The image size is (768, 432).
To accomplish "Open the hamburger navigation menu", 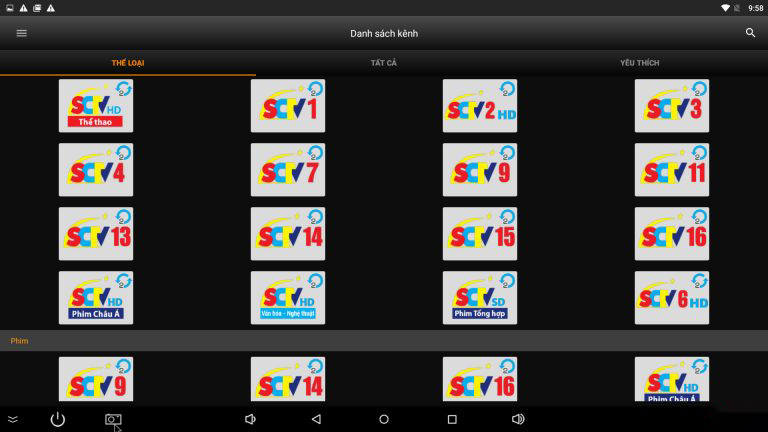I will pyautogui.click(x=22, y=33).
